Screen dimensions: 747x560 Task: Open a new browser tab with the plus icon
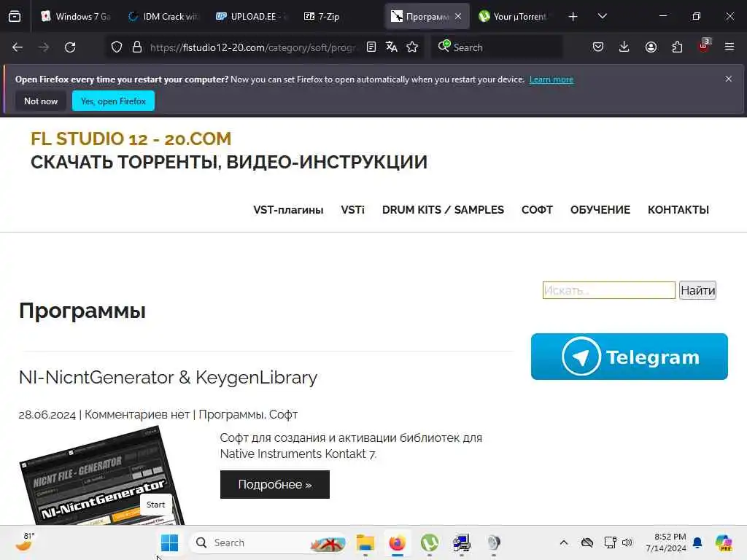573,17
